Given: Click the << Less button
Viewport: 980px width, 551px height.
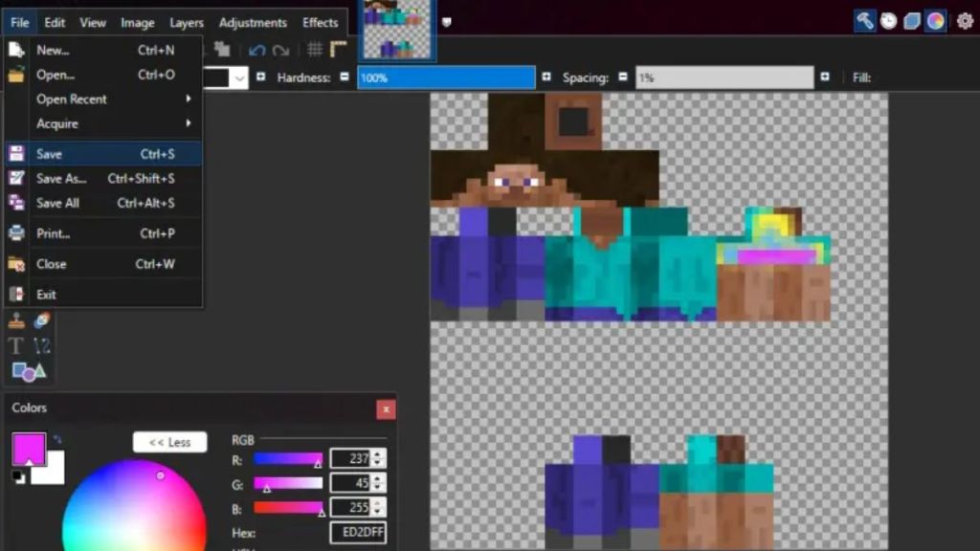Looking at the screenshot, I should point(169,442).
